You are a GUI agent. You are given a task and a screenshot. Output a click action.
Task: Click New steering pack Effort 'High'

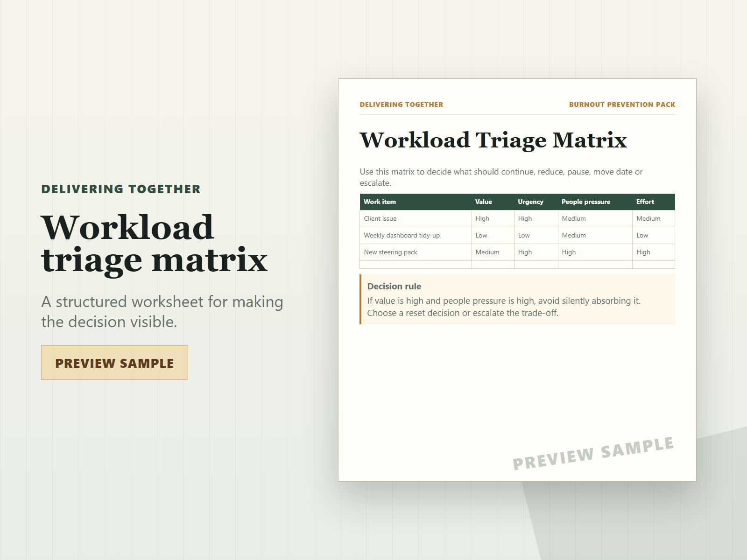point(654,252)
